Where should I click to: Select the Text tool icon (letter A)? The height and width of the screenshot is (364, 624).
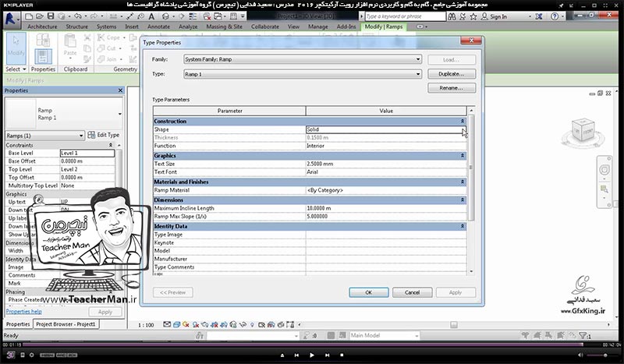[x=151, y=16]
